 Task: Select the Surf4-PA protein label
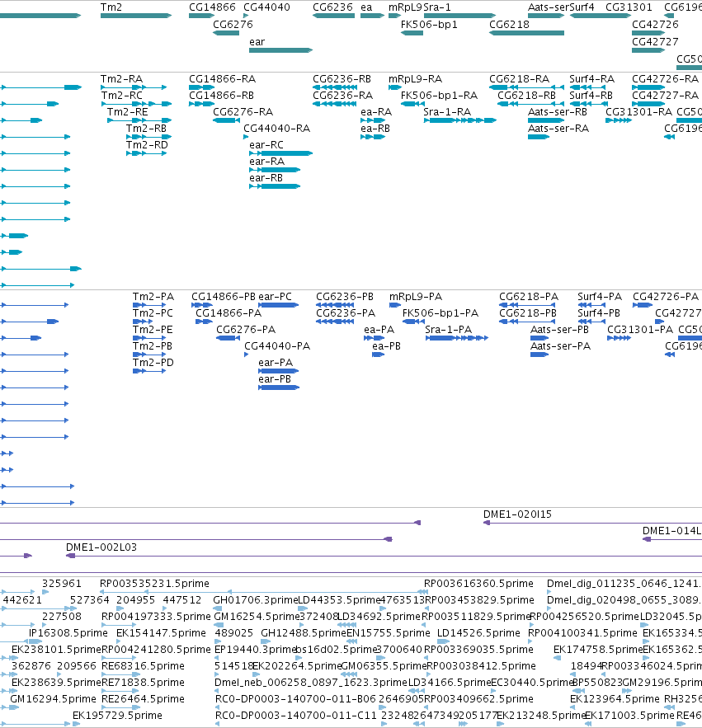tap(600, 297)
